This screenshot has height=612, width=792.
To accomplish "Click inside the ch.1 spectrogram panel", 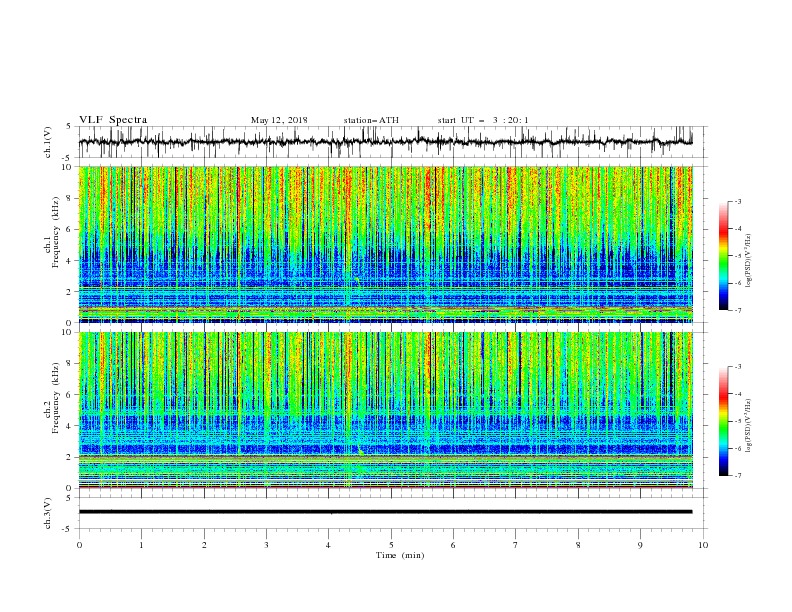I will [385, 244].
